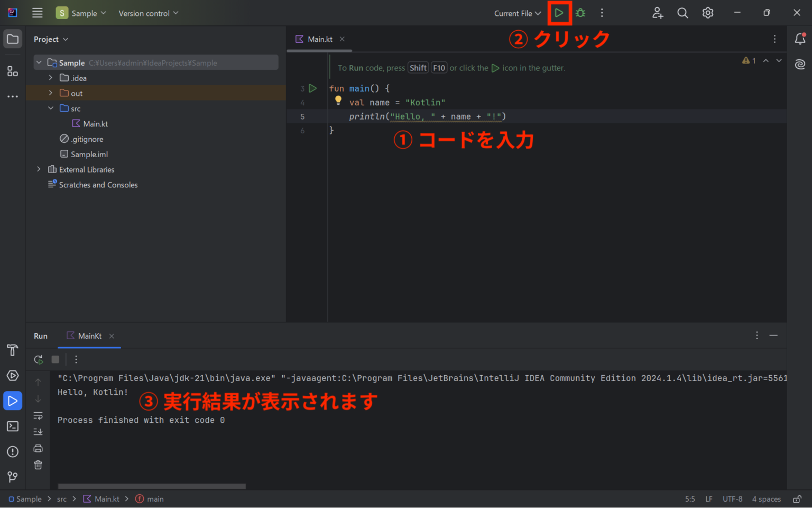Open the Build tool window (hammer icon)
Image resolution: width=812 pixels, height=508 pixels.
(x=13, y=350)
